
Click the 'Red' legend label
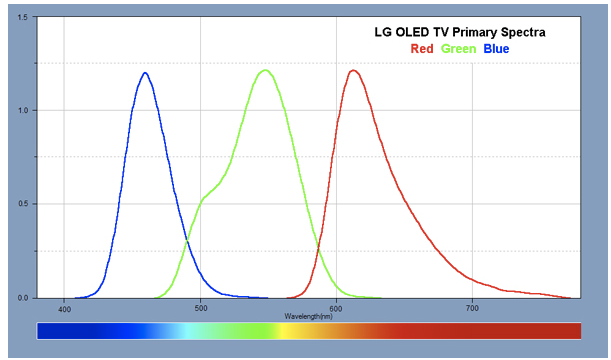422,49
